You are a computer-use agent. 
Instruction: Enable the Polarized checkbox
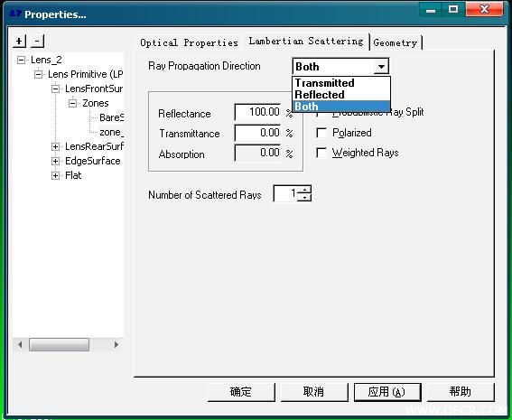(321, 133)
